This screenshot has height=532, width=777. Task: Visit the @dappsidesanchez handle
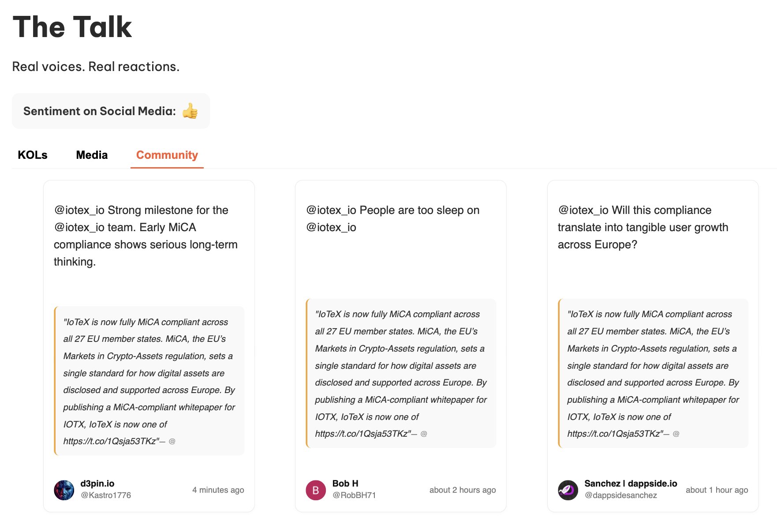pyautogui.click(x=620, y=495)
